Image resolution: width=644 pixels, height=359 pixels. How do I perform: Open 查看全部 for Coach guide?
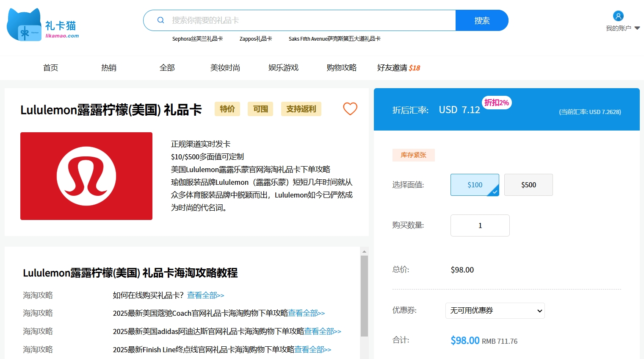pos(307,313)
